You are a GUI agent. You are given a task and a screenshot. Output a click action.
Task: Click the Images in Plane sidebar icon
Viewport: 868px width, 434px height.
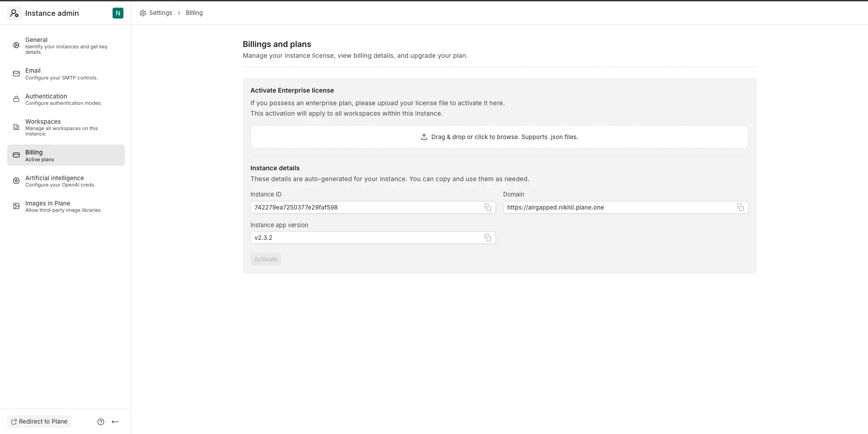pos(16,206)
